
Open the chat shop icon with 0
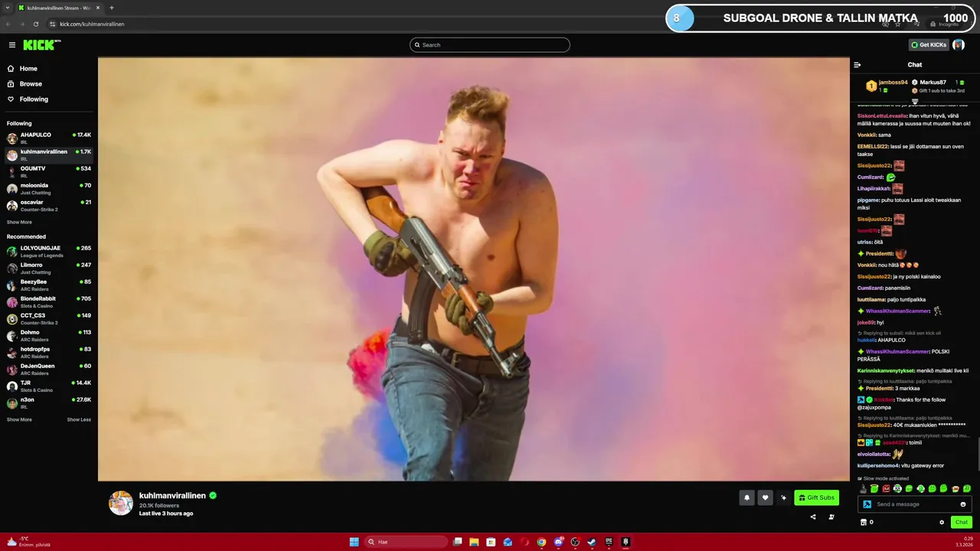point(867,522)
